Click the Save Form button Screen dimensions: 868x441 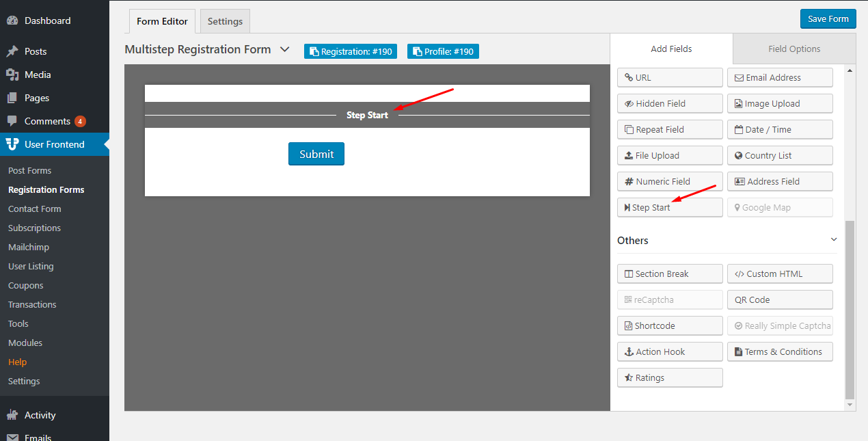tap(828, 18)
